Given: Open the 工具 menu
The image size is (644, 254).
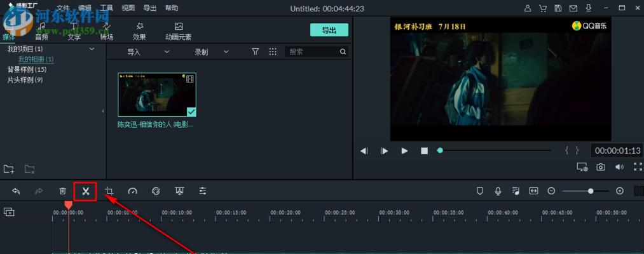Looking at the screenshot, I should click(107, 8).
